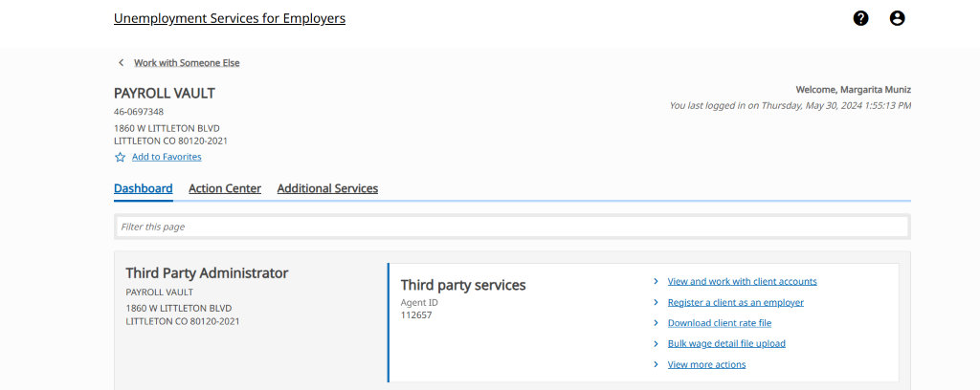Switch to the Action Center tab
The image size is (980, 390).
pos(225,187)
